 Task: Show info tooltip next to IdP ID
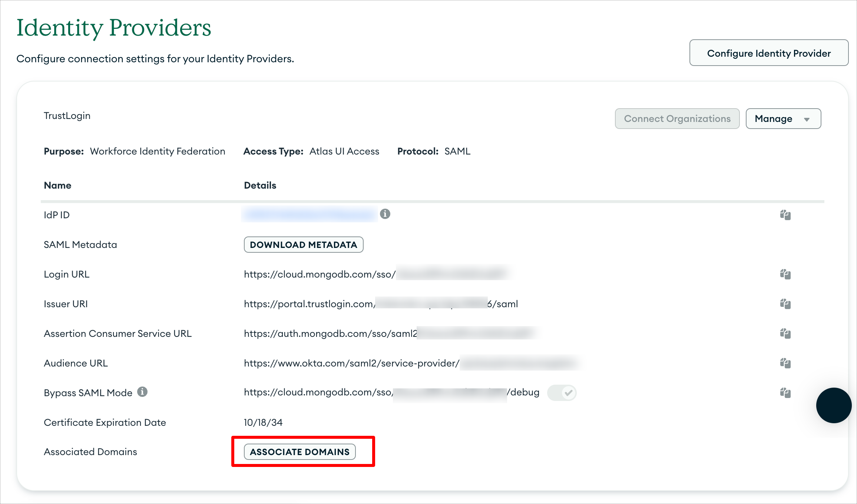click(385, 214)
